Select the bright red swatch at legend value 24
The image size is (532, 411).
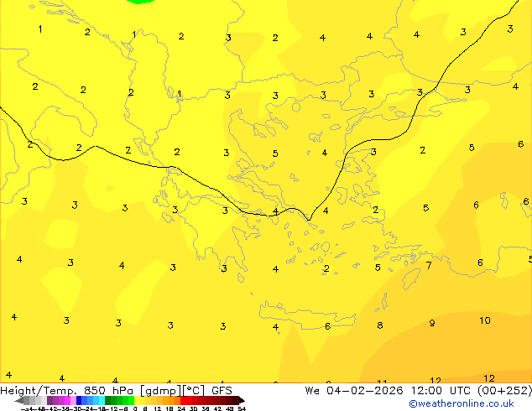[183, 400]
